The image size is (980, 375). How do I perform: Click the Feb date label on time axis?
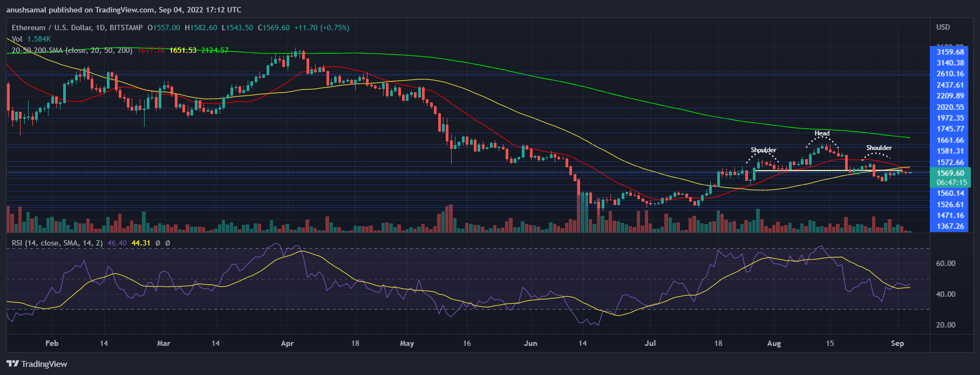[x=52, y=343]
